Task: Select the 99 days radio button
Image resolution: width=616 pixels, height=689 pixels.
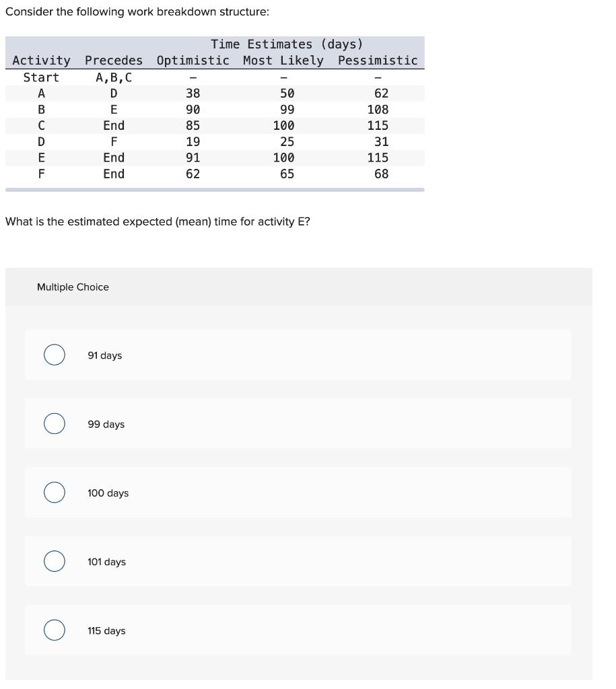Action: click(x=55, y=424)
